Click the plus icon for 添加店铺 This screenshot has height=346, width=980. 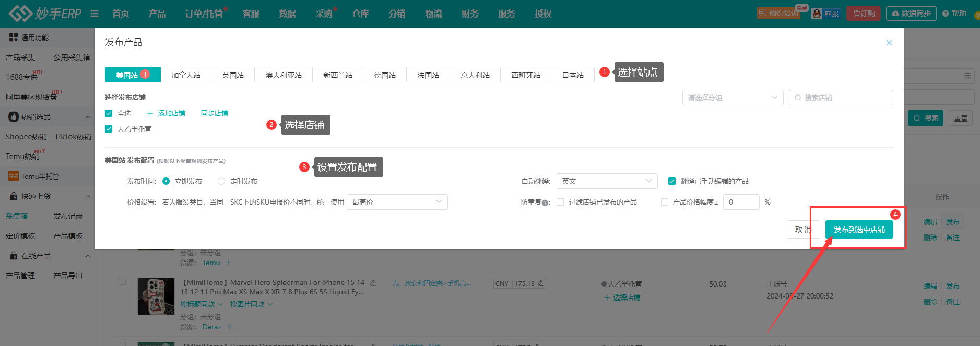pos(150,113)
